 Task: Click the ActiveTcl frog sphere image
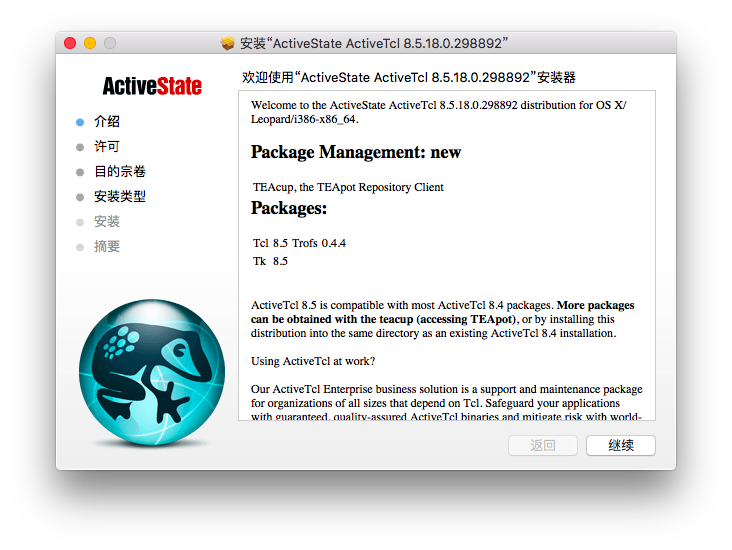coord(152,372)
